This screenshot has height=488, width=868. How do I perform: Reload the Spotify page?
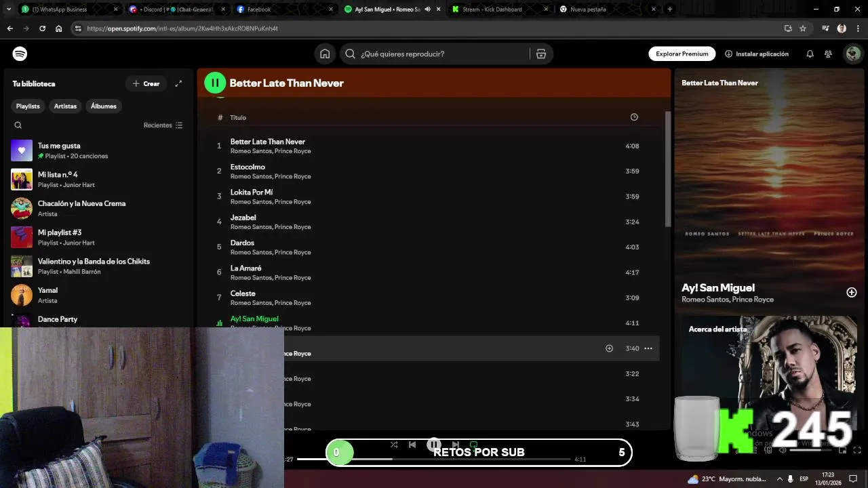(42, 28)
